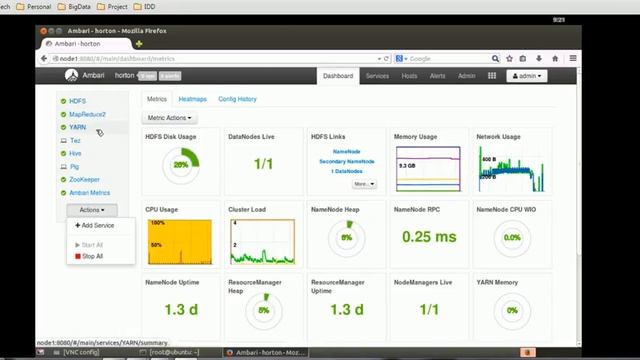Viewport: 640px width, 360px height.
Task: Click the search magnifier icon
Action: 495,59
